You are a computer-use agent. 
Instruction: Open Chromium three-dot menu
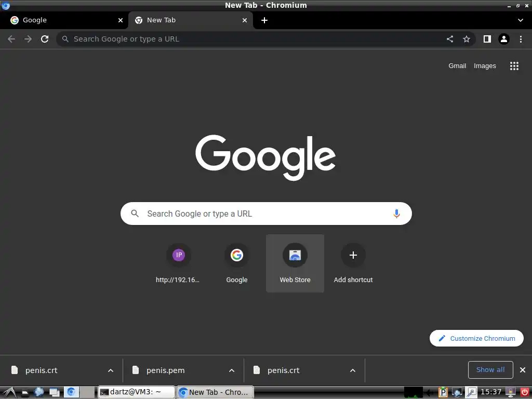point(521,39)
